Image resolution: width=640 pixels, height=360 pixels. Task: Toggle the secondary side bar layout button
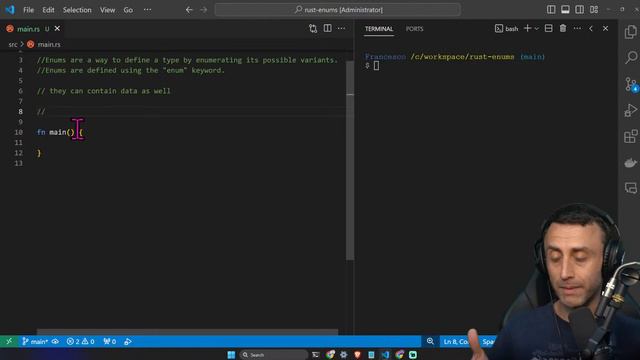coord(579,9)
